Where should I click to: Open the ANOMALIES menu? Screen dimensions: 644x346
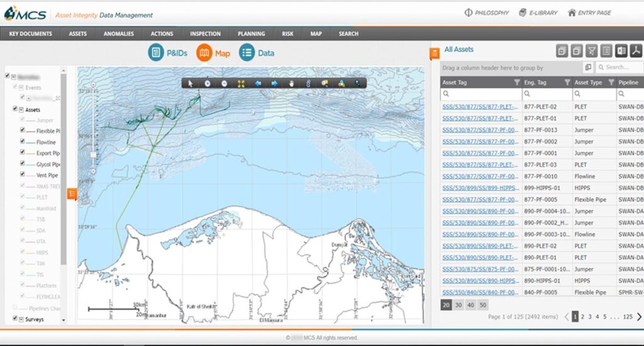(118, 34)
